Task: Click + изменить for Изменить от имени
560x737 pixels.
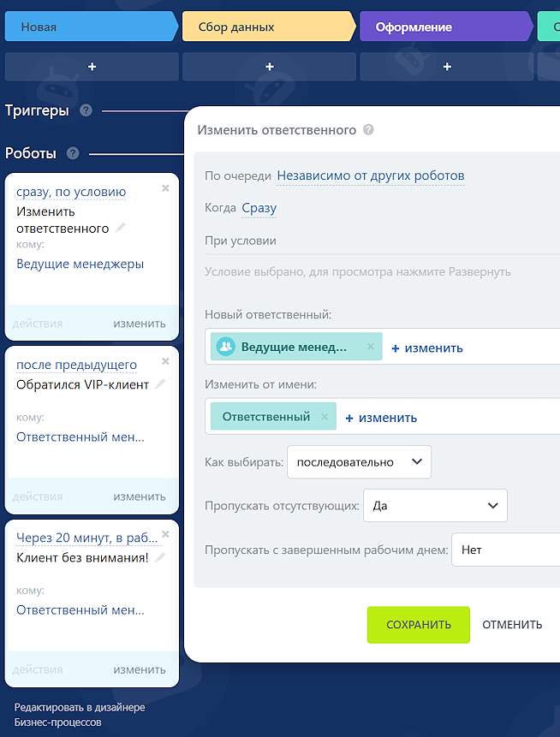Action: click(x=381, y=418)
